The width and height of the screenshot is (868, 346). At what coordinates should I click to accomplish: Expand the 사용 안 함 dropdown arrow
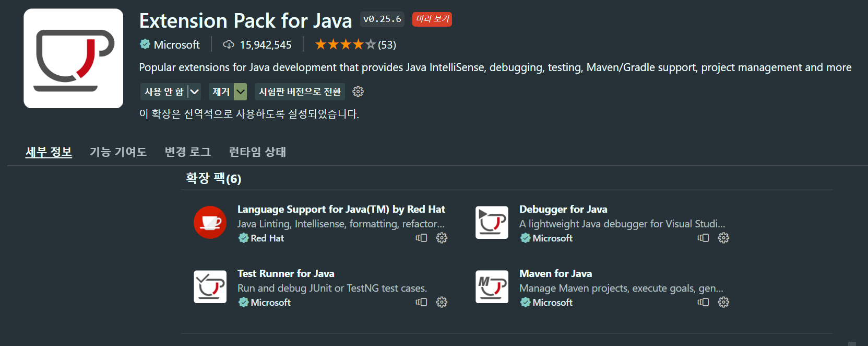pyautogui.click(x=194, y=91)
